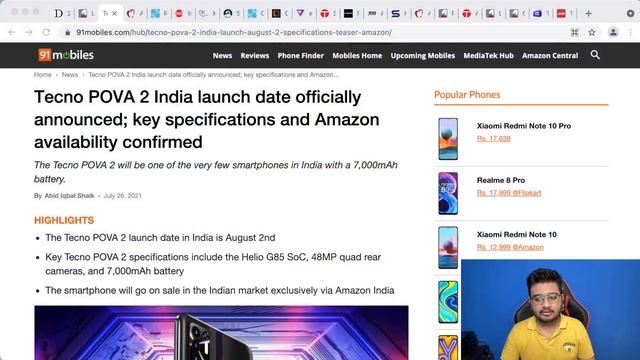This screenshot has height=360, width=640.
Task: Open Xiaomi Redmi Note 10 Pro listing
Action: coord(524,126)
